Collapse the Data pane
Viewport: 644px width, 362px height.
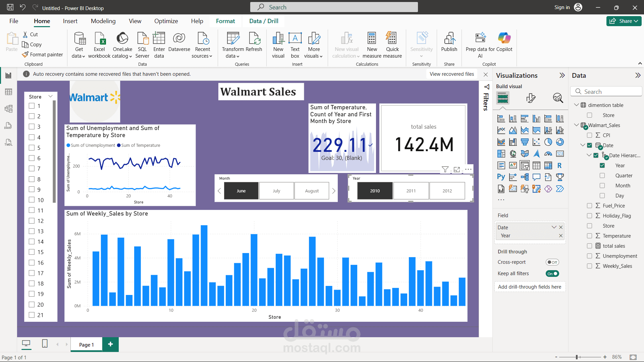tap(638, 75)
